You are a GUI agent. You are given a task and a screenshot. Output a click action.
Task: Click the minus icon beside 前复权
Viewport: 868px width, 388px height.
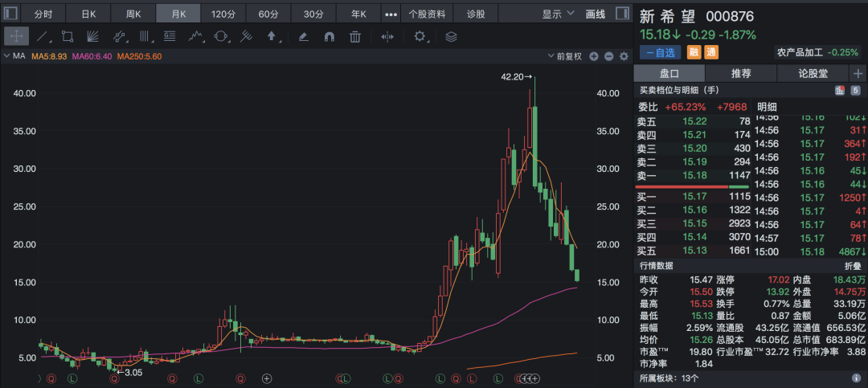click(x=608, y=56)
